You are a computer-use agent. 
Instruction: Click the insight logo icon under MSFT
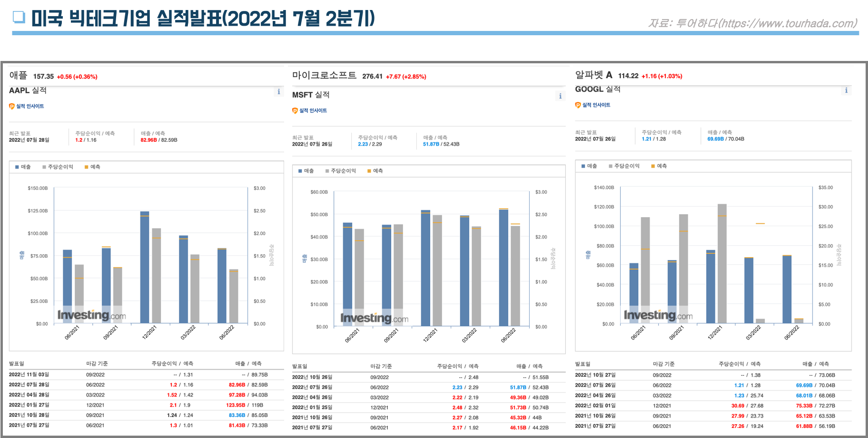point(295,110)
